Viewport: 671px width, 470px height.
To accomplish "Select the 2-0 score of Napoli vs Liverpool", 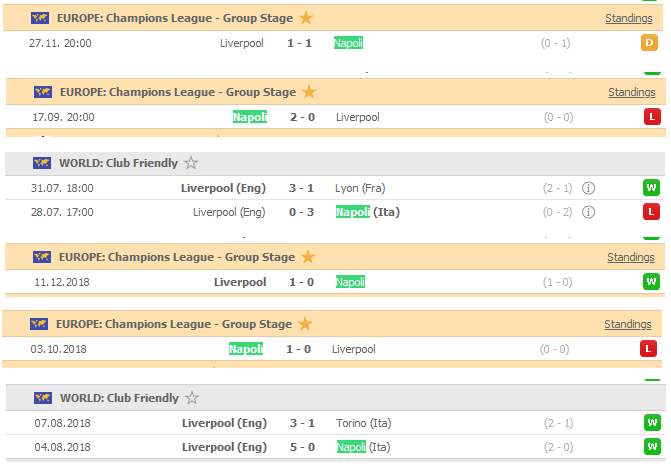I will pyautogui.click(x=302, y=117).
